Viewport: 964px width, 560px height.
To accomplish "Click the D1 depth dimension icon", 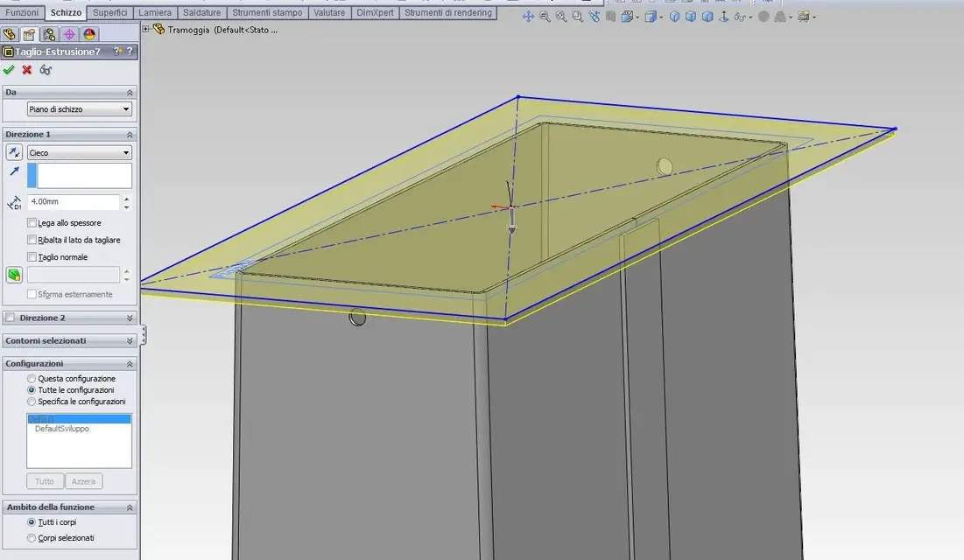I will pos(14,202).
